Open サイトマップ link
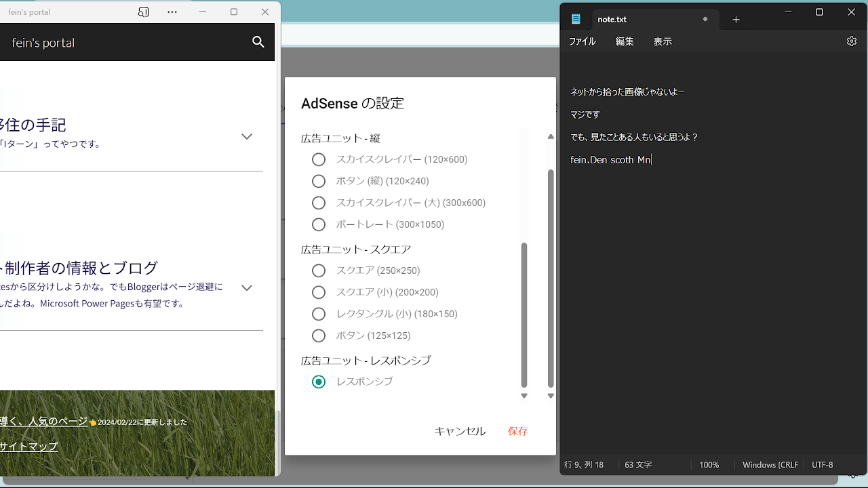868x488 pixels. click(29, 446)
